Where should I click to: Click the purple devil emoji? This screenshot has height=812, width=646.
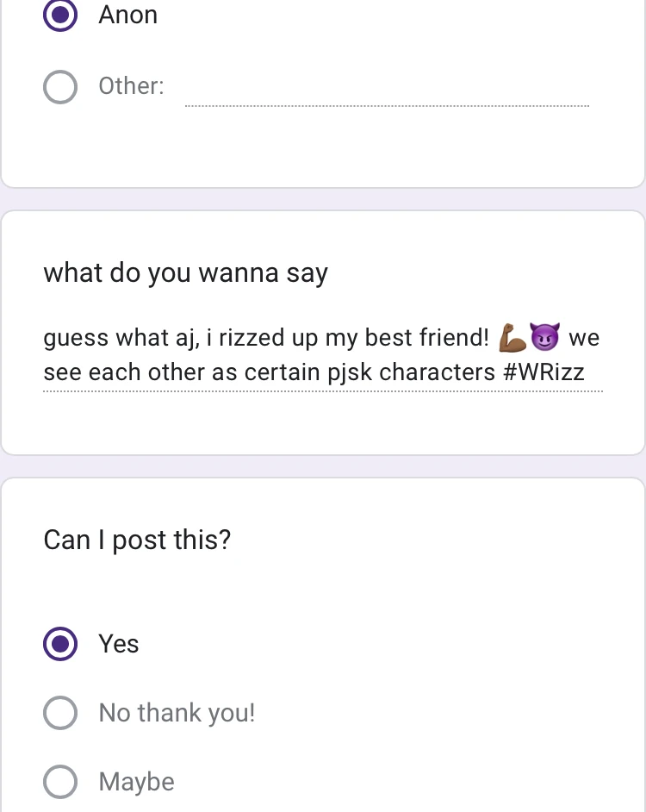click(548, 336)
